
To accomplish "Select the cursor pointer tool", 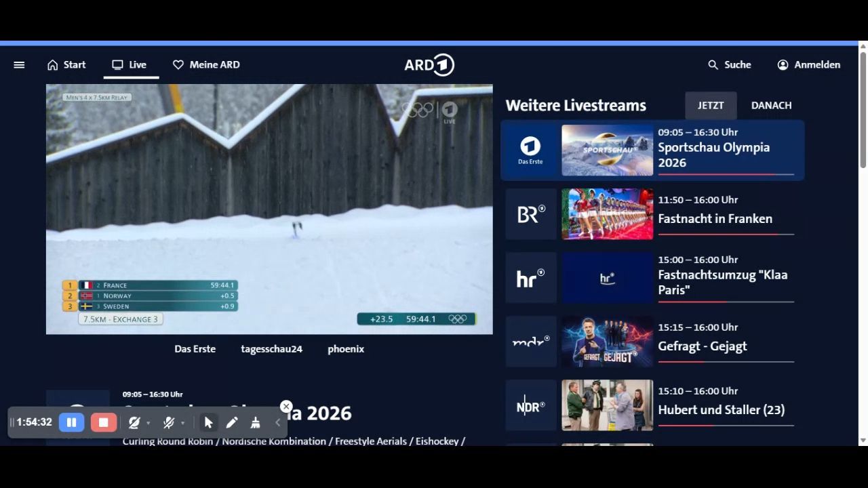I will [x=208, y=422].
